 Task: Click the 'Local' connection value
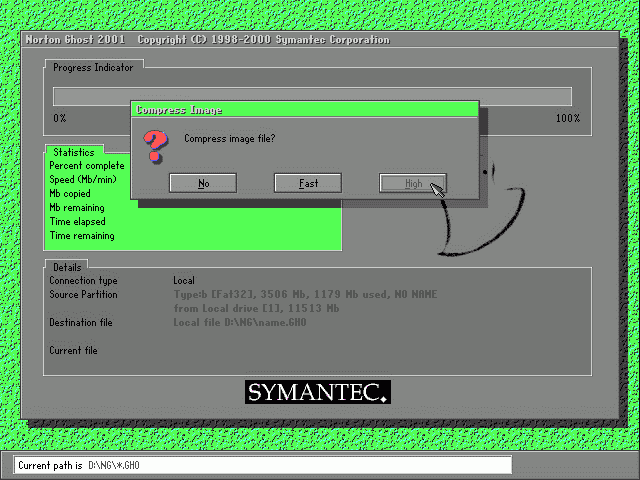[x=184, y=280]
